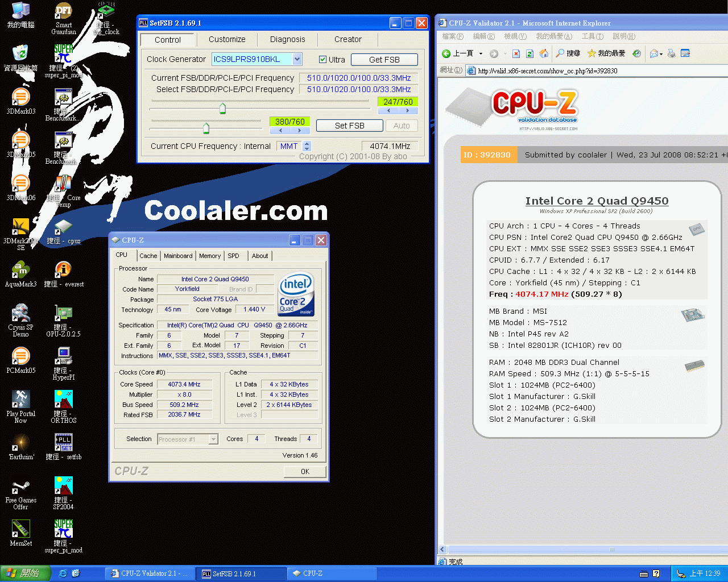Open the back button history dropdown arrow
The width and height of the screenshot is (728, 582).
pos(481,53)
